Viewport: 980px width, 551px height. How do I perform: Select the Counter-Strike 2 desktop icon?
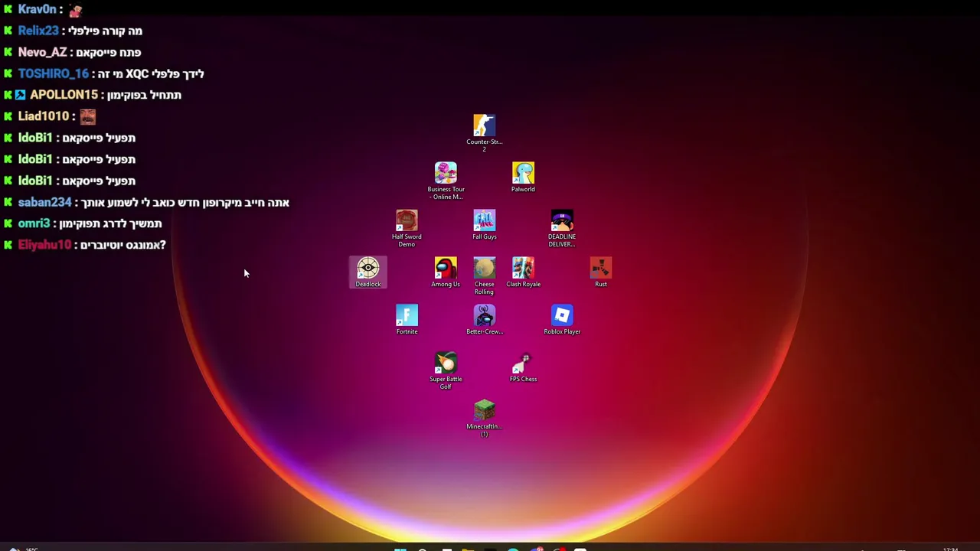click(484, 132)
